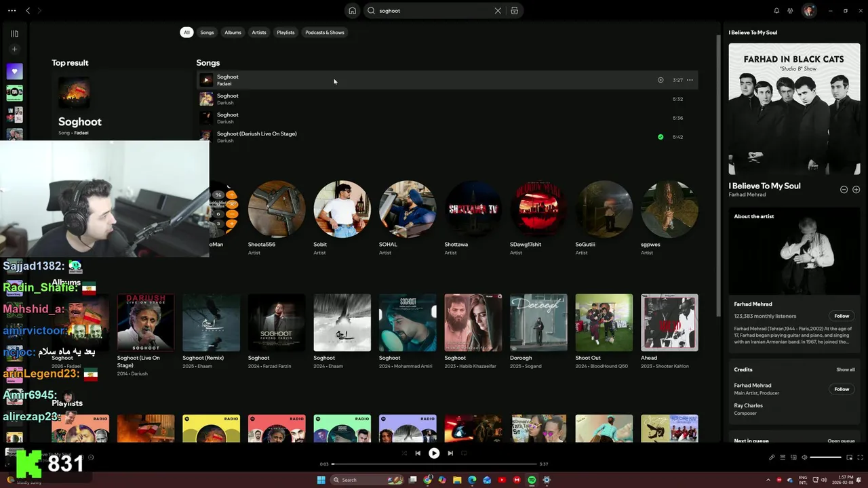Adjust the volume slider

point(826,457)
